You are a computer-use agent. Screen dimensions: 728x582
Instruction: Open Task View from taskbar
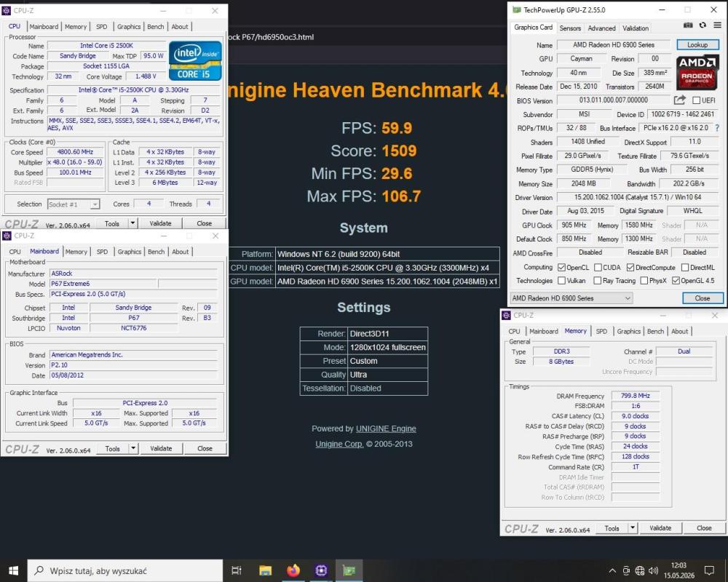(237, 570)
